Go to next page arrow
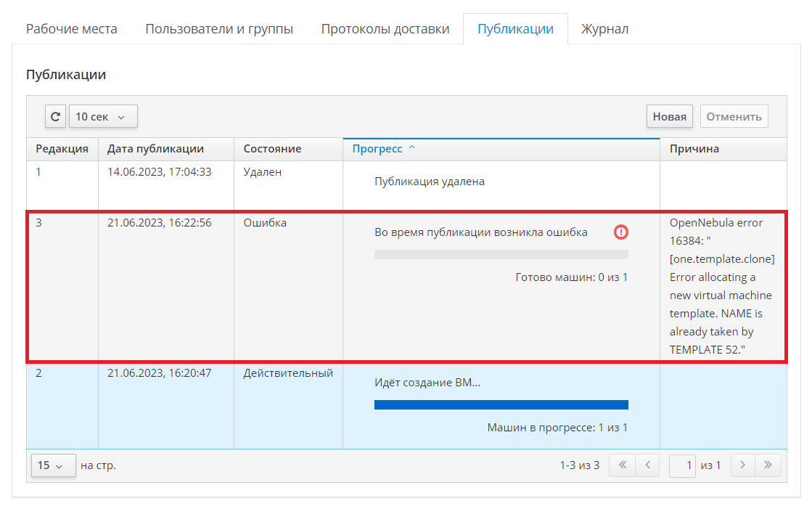 tap(742, 465)
